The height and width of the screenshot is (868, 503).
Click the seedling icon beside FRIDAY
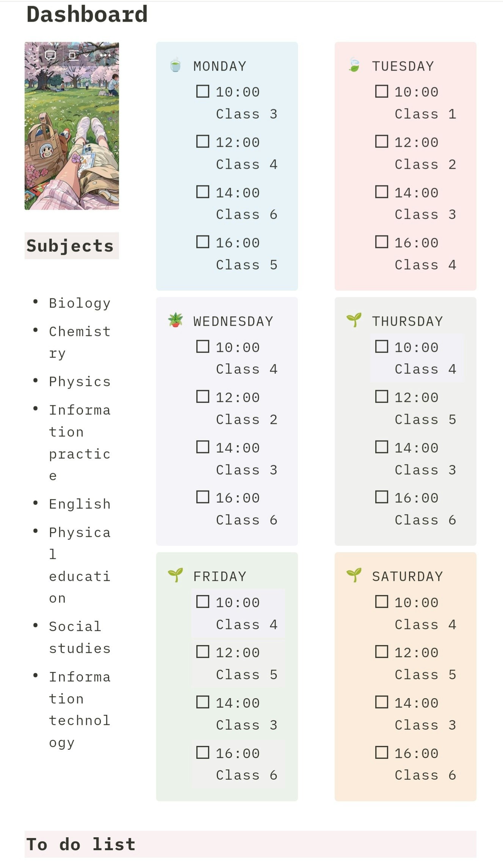[176, 575]
